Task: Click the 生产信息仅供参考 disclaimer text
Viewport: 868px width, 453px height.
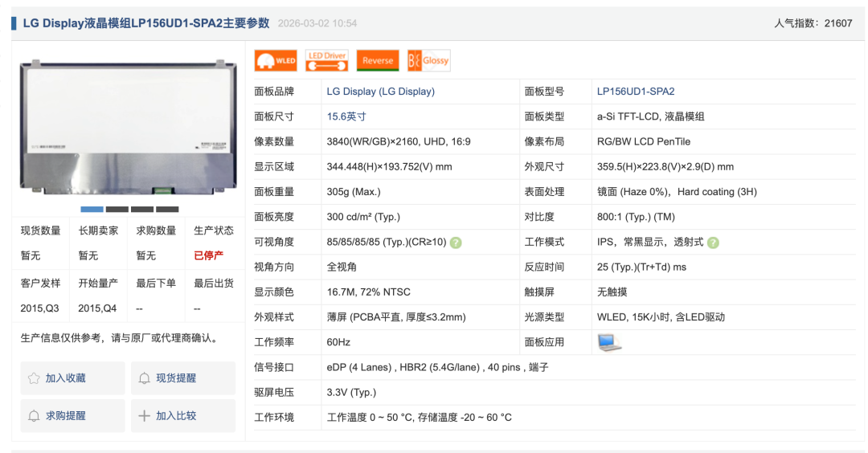Action: coord(120,338)
